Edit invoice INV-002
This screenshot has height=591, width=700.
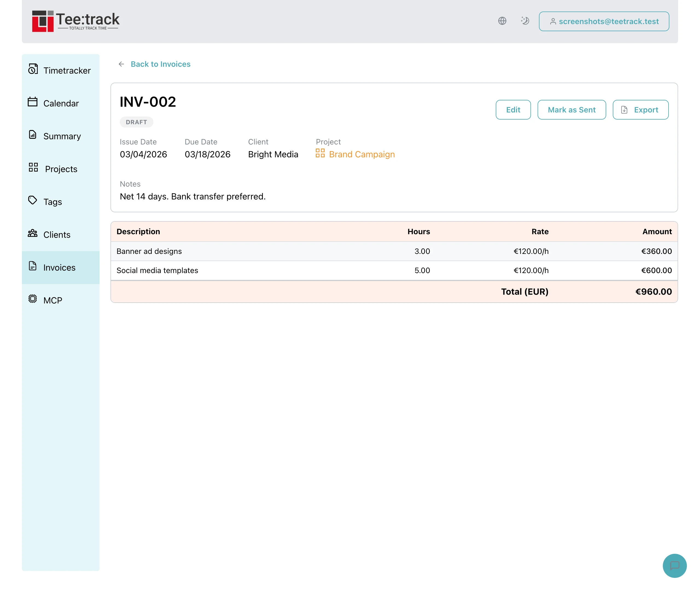[x=513, y=109]
